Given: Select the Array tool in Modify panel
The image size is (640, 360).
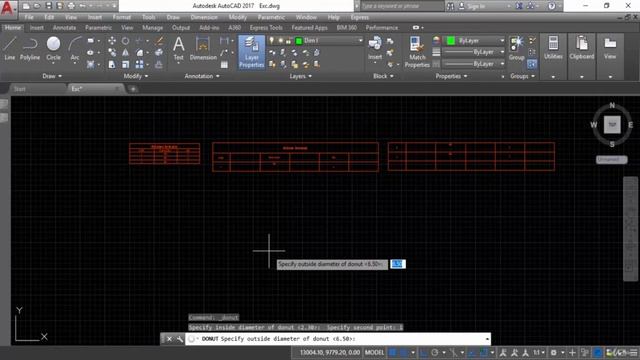Looking at the screenshot, I should [x=140, y=64].
